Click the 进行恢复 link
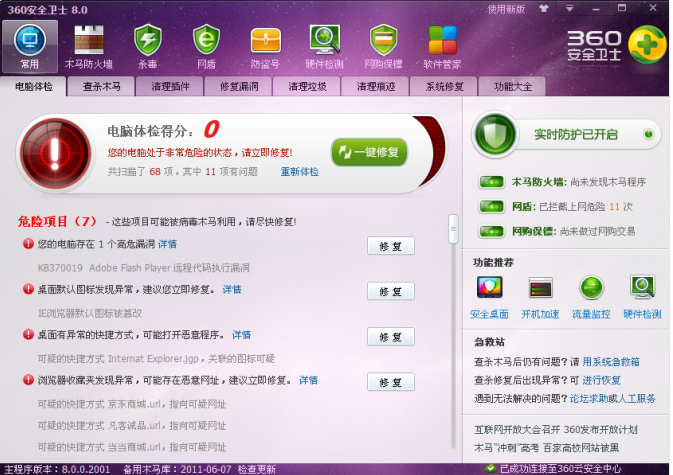This screenshot has width=673, height=475. point(601,380)
